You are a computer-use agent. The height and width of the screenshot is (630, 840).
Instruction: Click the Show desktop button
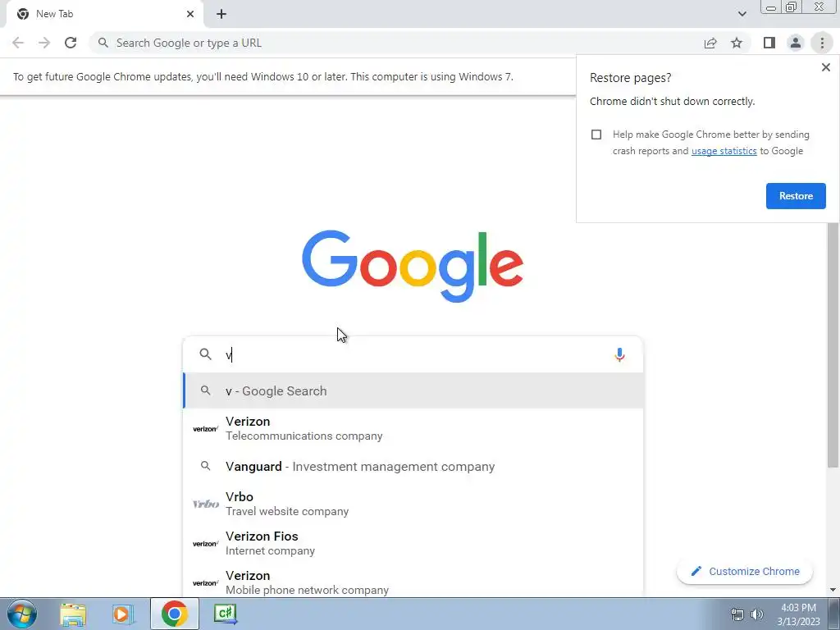[x=834, y=614]
